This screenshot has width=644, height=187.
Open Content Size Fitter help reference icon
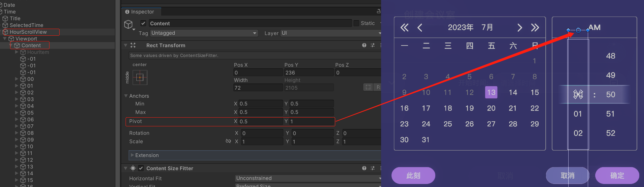tap(364, 168)
